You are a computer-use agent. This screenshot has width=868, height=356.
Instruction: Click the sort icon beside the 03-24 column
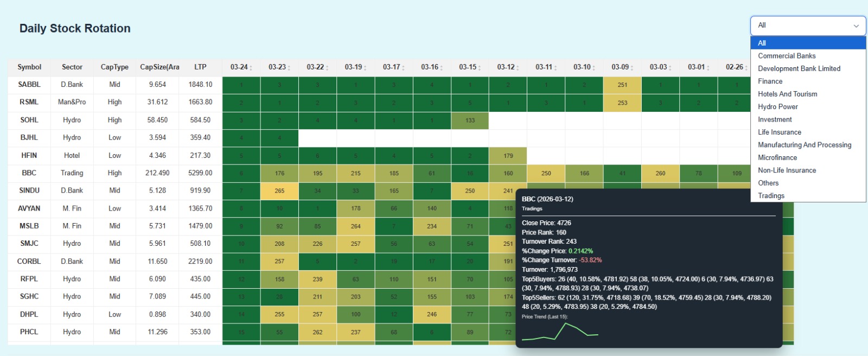click(251, 68)
